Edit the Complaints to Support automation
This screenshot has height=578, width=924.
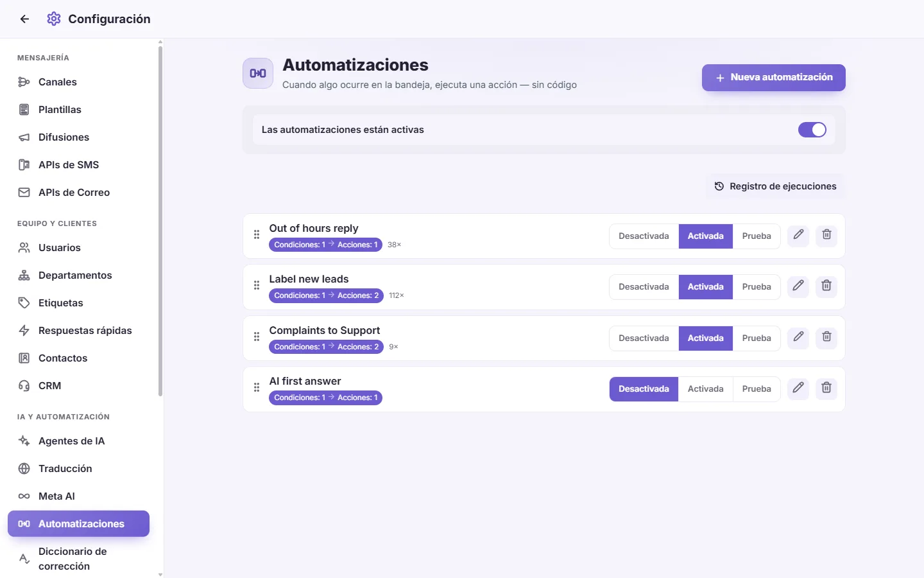(798, 337)
